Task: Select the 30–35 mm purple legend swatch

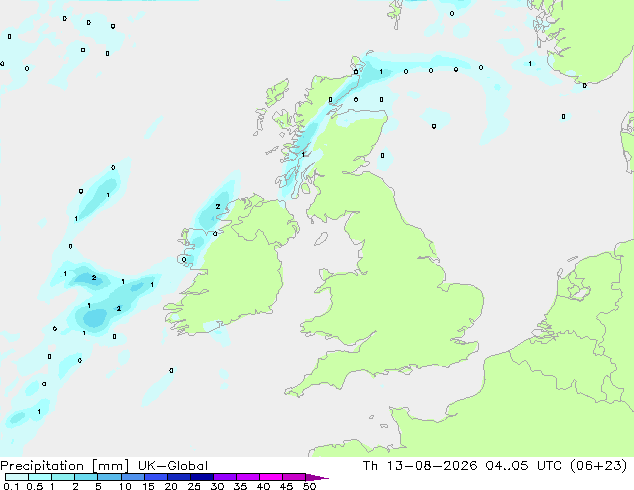Action: 224,477
